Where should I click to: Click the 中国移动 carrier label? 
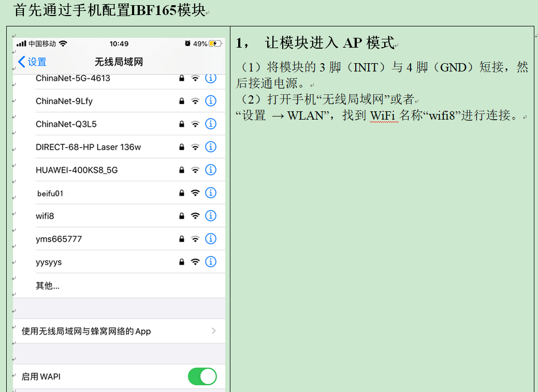(42, 43)
